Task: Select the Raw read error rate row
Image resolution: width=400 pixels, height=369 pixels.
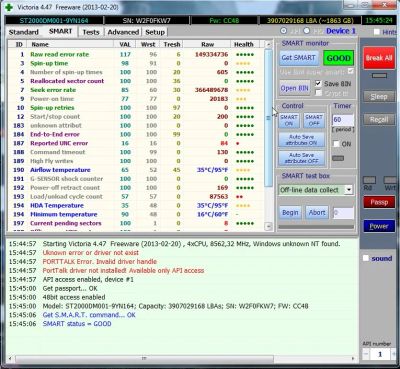Action: pyautogui.click(x=136, y=54)
